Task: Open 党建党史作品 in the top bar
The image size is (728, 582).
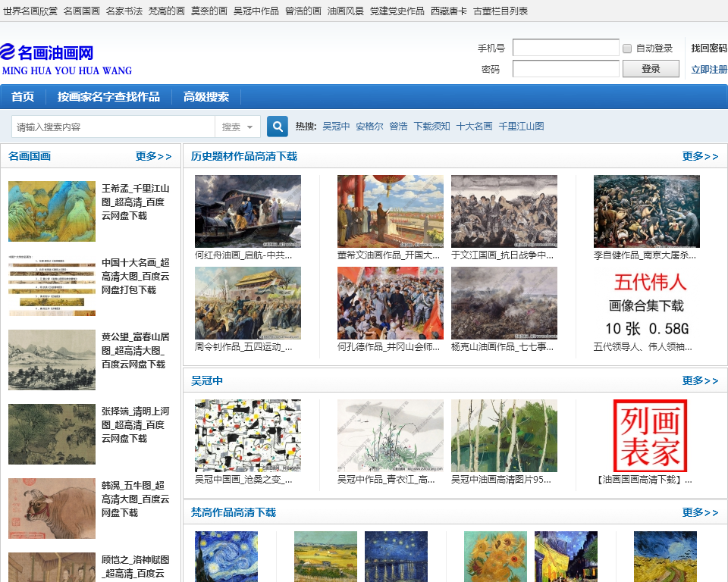Action: click(x=397, y=11)
